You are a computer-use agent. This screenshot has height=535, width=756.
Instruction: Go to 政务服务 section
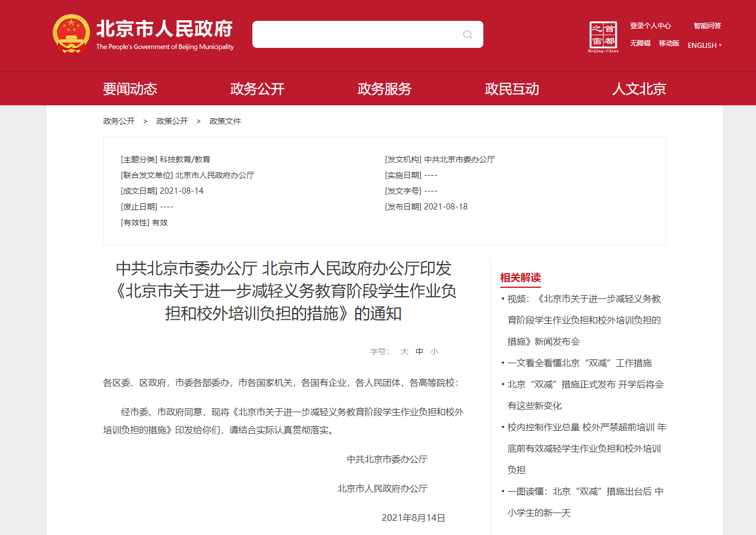point(385,89)
